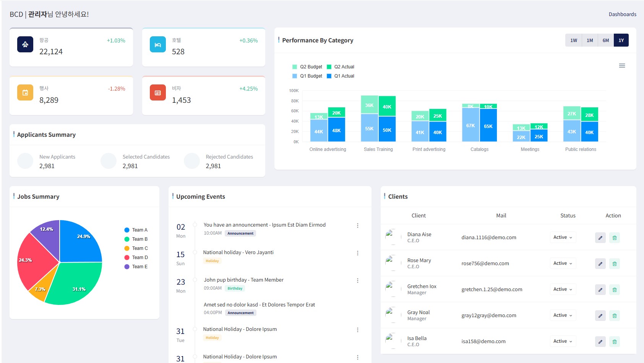Viewport: 644px width, 363px height.
Task: Click edit pencil icon for Diana Aise
Action: 600,238
